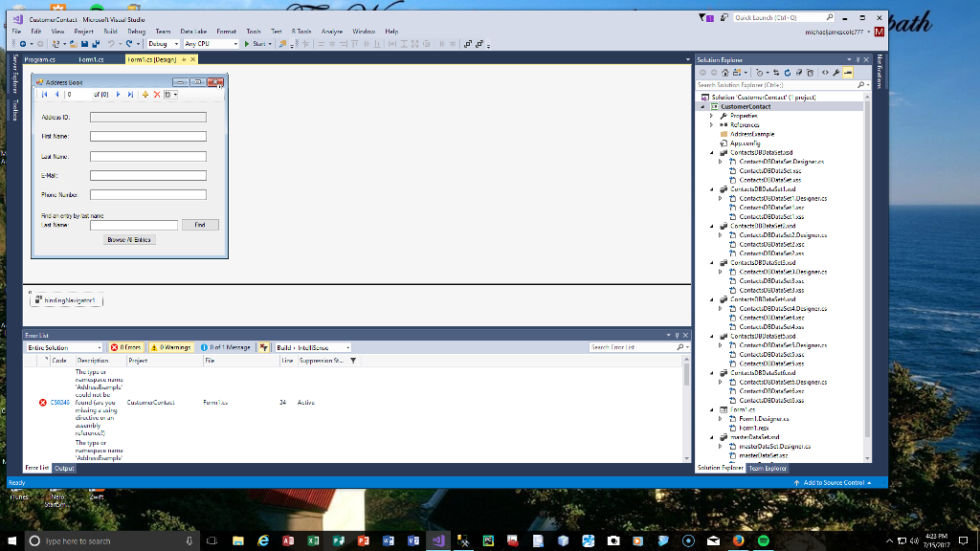Click Move Next in the Address Book navigator
This screenshot has width=980, height=551.
(x=118, y=95)
